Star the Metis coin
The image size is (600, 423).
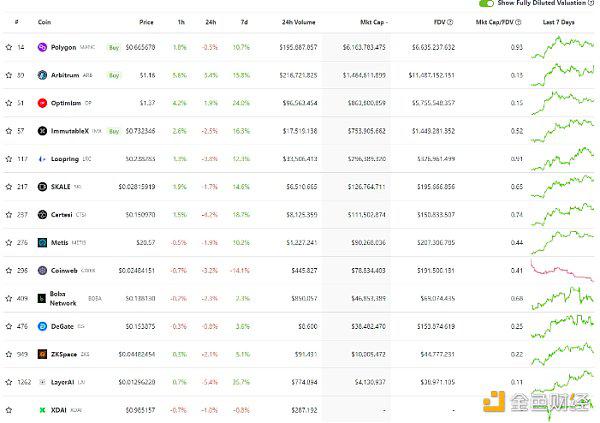[9, 243]
